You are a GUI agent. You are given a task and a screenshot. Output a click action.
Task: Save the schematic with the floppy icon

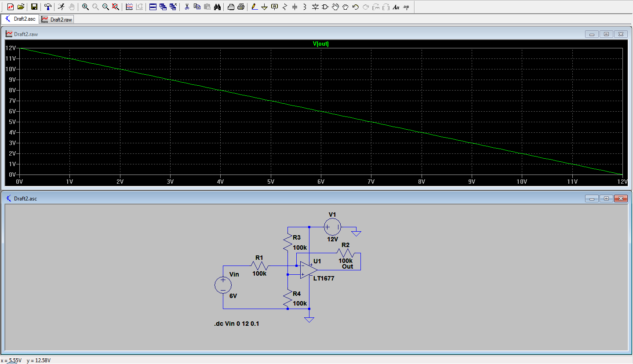click(34, 7)
